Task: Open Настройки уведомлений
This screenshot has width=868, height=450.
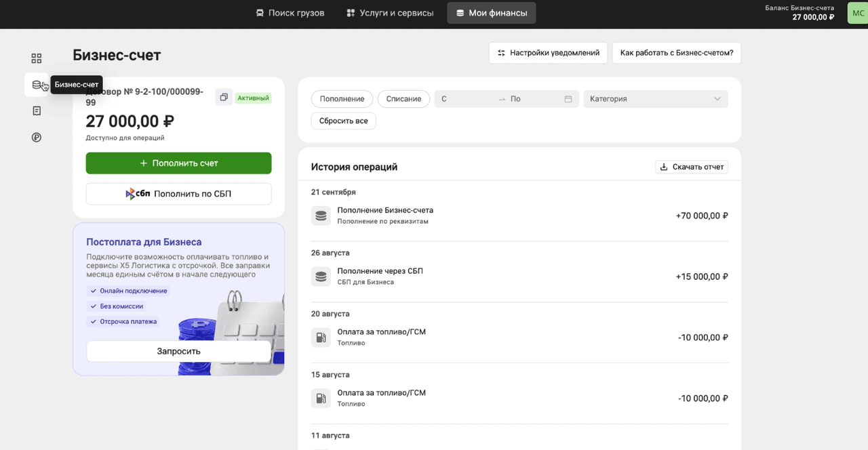Action: click(548, 53)
